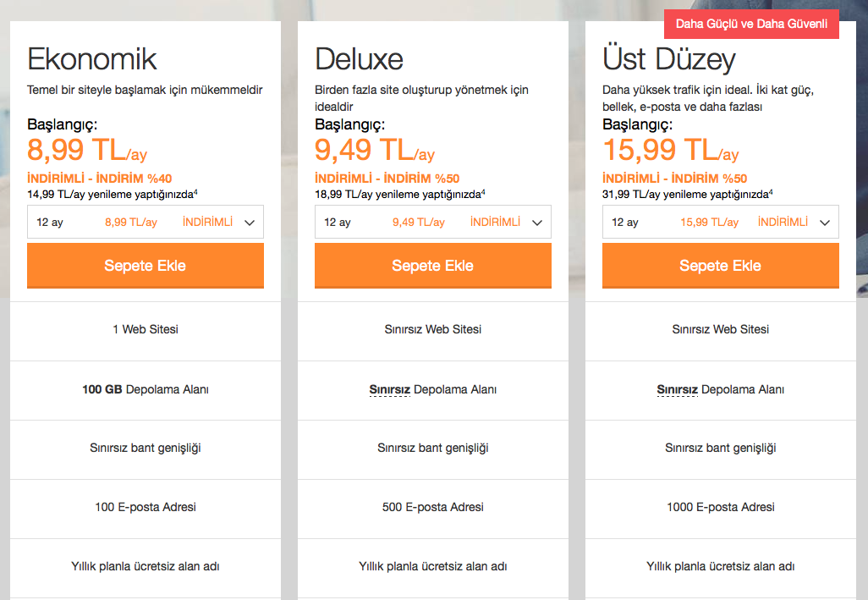Viewport: 868px width, 600px height.
Task: Show Sınırsız storage tooltip in Deluxe column
Action: click(x=390, y=389)
